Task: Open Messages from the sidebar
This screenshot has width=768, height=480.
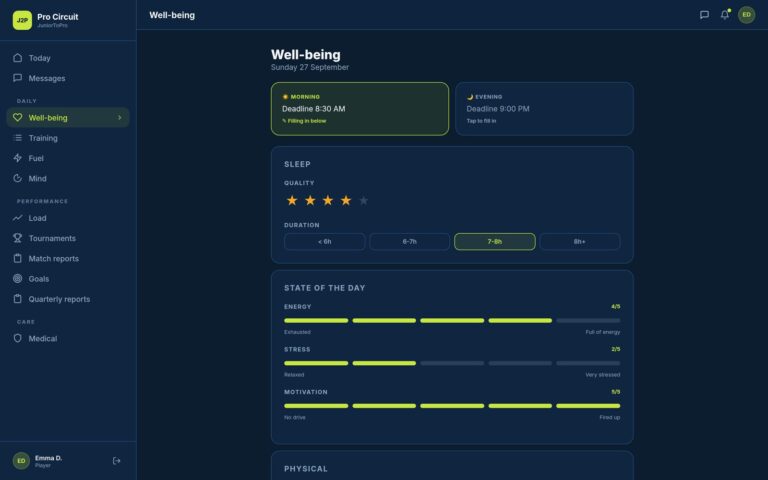Action: pyautogui.click(x=68, y=78)
